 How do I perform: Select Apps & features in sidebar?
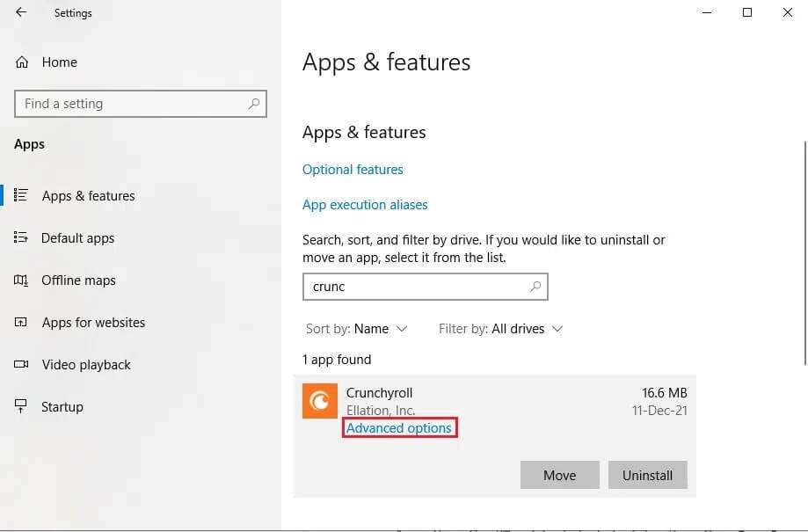tap(89, 196)
